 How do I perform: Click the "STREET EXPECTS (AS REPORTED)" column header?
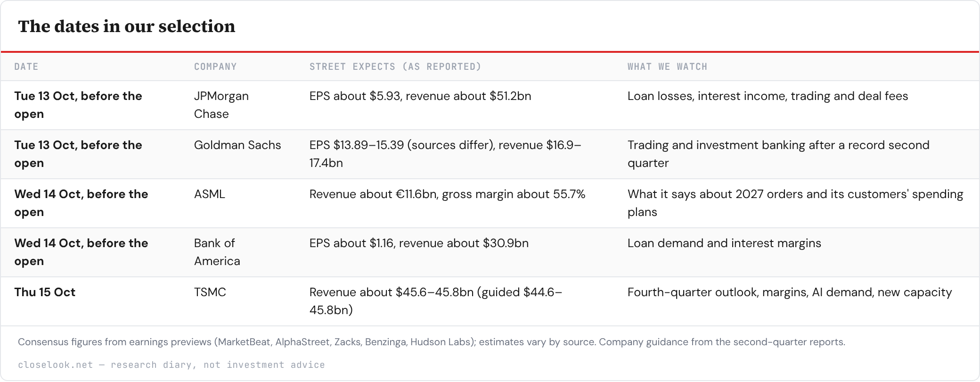(395, 66)
